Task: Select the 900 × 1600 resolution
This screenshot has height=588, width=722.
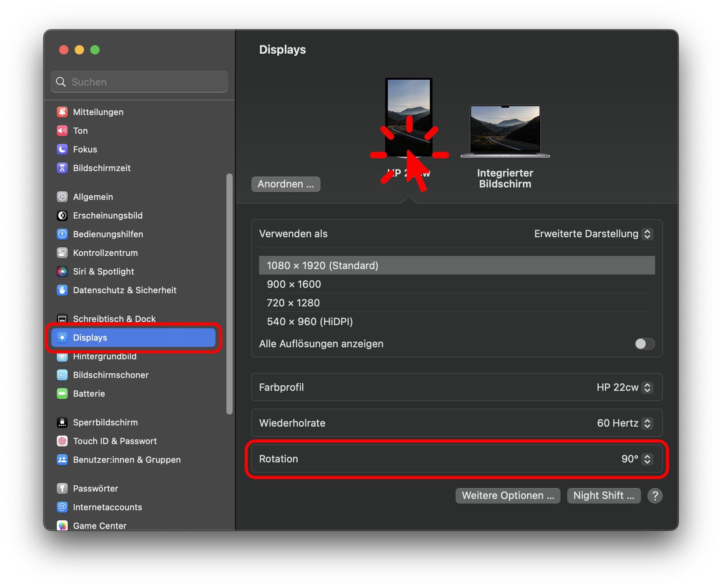Action: 294,284
